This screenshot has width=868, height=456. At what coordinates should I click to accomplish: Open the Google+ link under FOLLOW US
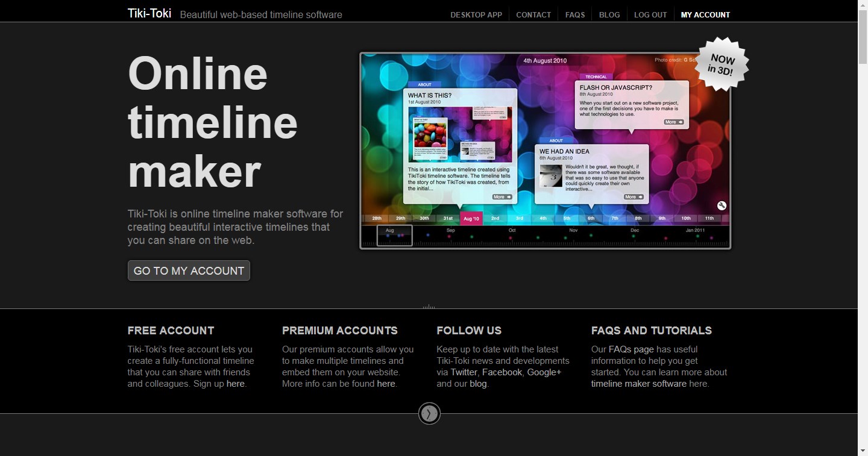tap(544, 372)
